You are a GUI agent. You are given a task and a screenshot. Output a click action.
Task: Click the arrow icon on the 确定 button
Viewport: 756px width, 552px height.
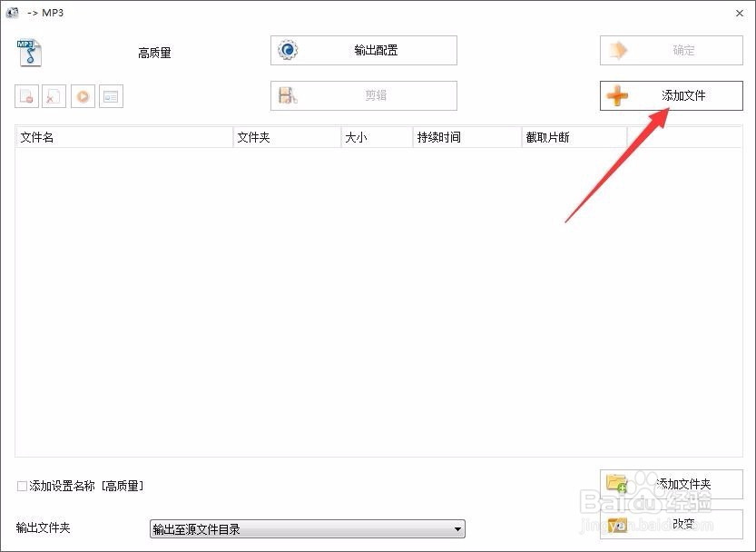[x=617, y=50]
